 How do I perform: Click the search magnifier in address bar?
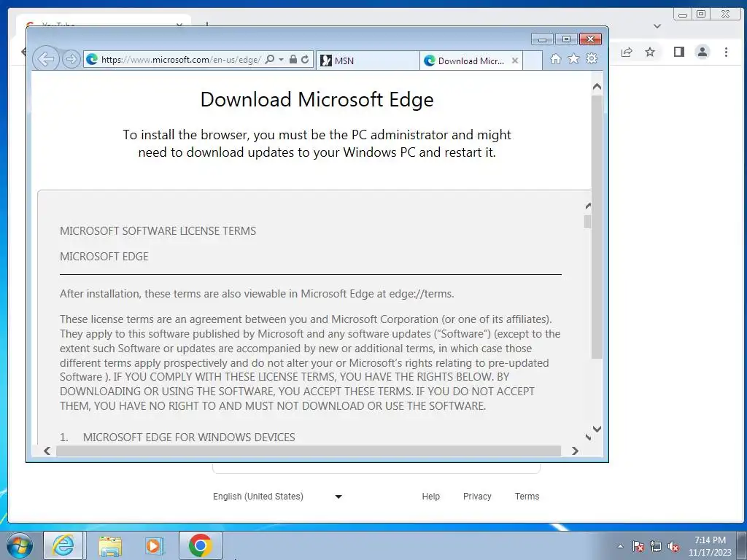[x=270, y=60]
